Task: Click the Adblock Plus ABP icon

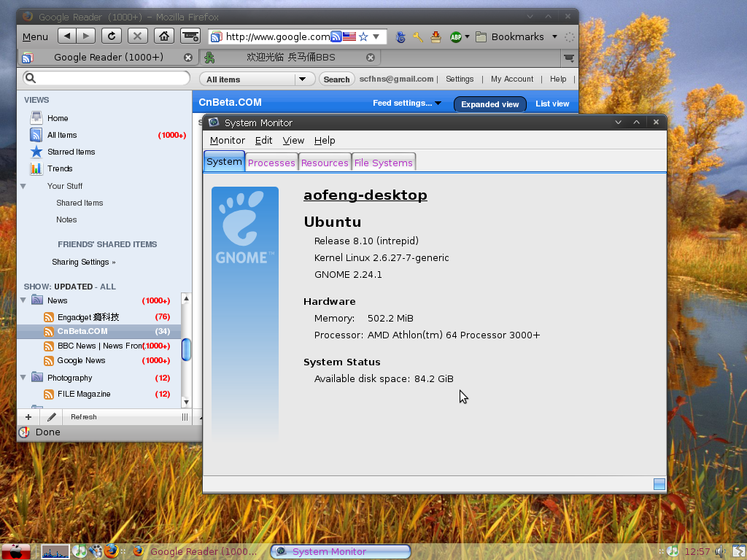Action: 456,36
